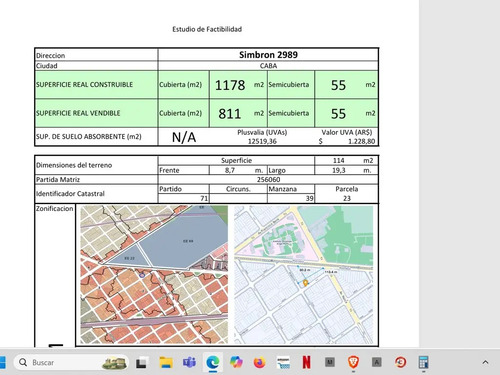Open the gray M app icon
The image size is (500, 375).
330,362
